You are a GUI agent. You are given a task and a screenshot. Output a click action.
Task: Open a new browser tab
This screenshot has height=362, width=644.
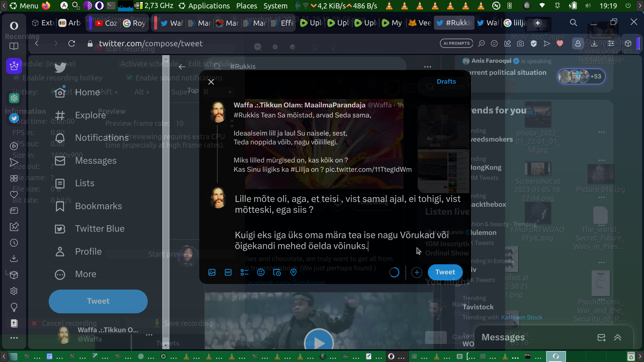point(538,23)
